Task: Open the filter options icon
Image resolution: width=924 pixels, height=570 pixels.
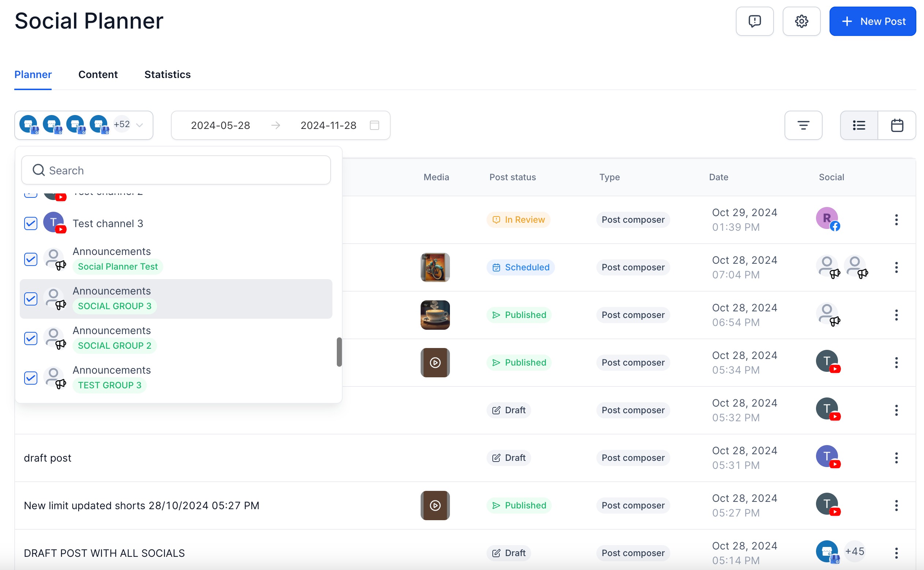Action: [x=803, y=125]
